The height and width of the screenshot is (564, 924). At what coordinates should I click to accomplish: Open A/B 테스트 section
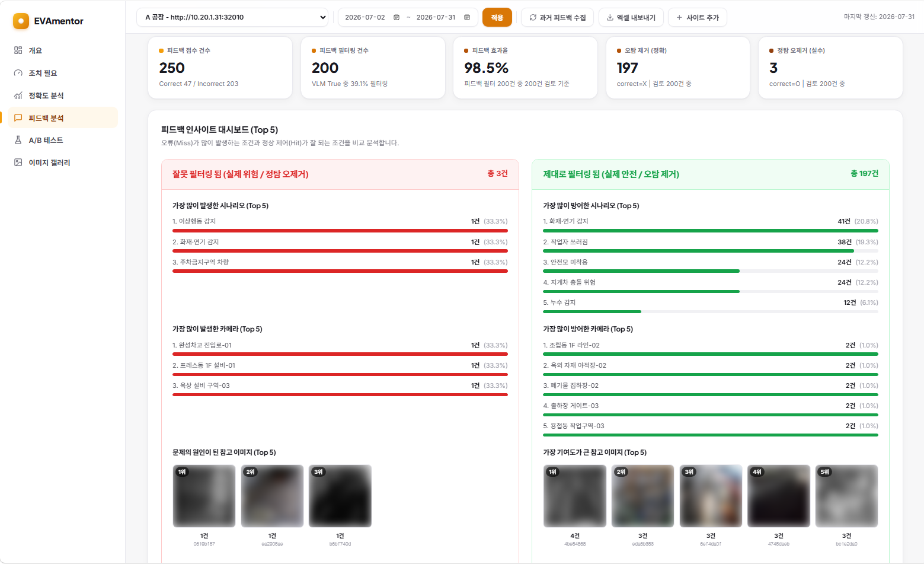coord(63,140)
